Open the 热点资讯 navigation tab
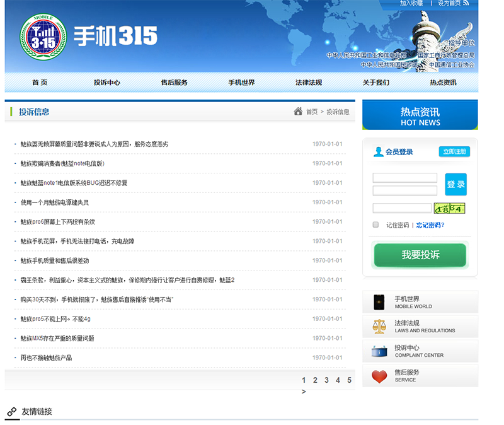The height and width of the screenshot is (425, 504). [443, 83]
